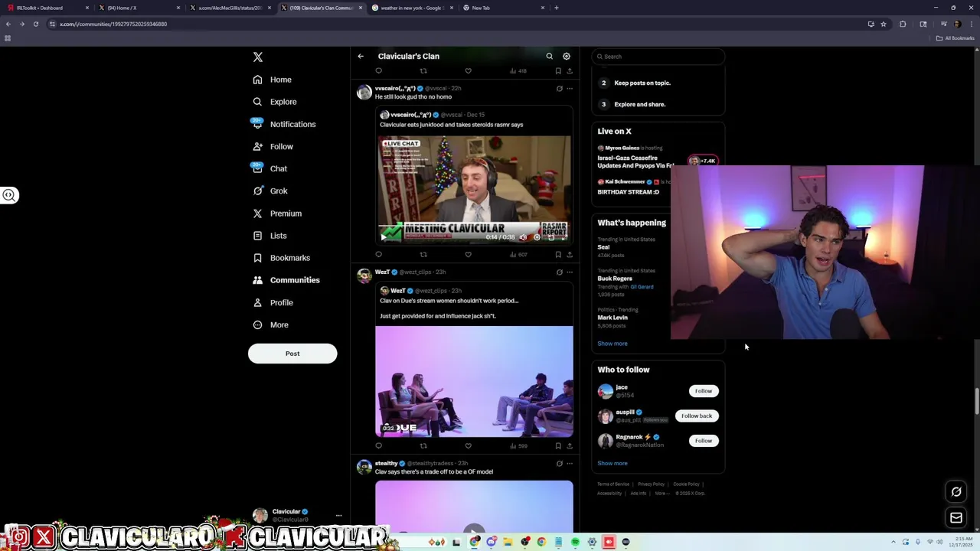The height and width of the screenshot is (551, 980).
Task: Like vvscairo's post
Action: pos(468,254)
